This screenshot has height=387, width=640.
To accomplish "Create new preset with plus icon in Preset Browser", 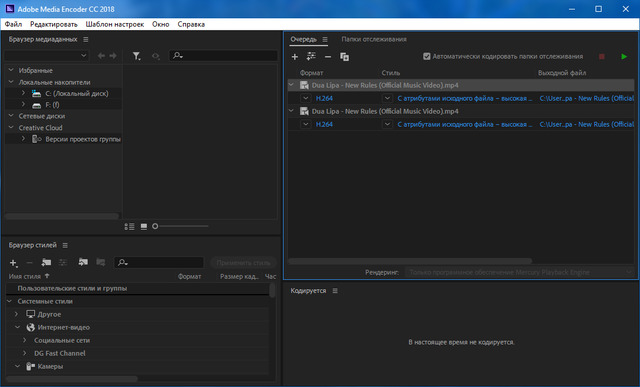I will (x=13, y=263).
